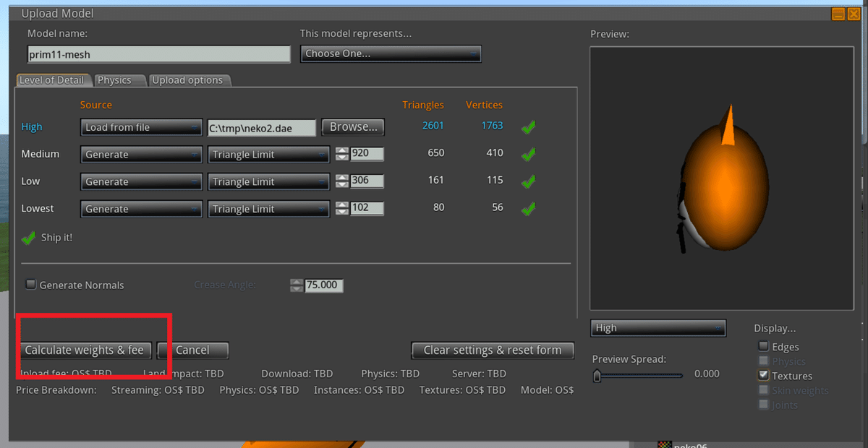Click the green checkmark in the Lowest row
This screenshot has height=448, width=868.
tap(528, 209)
